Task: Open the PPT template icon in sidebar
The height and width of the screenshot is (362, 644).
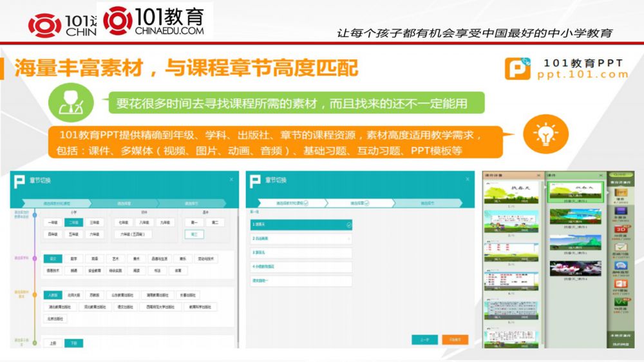Action: click(620, 284)
